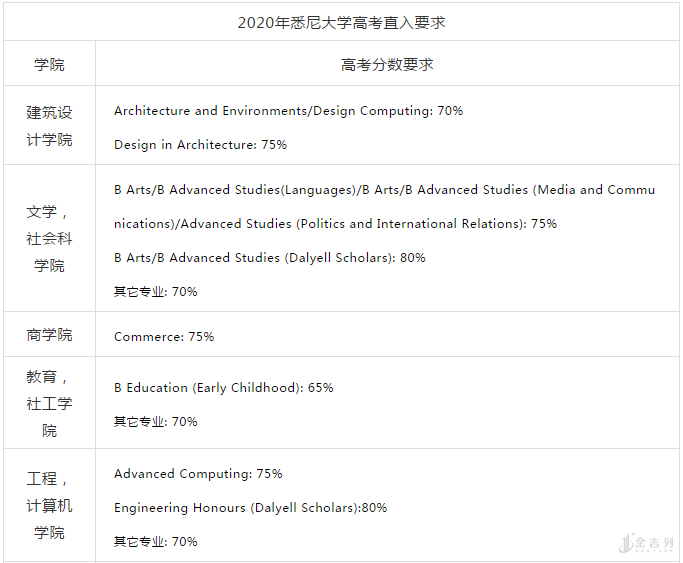
Task: Click 其它专业: 70% in the 文学 row
Action: pos(155,292)
